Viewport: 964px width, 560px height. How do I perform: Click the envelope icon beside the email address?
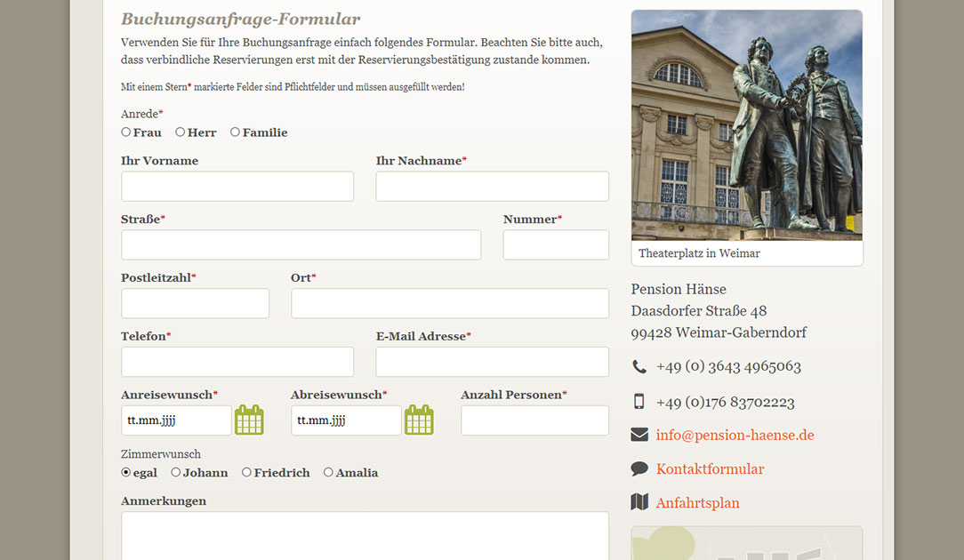[x=639, y=435]
